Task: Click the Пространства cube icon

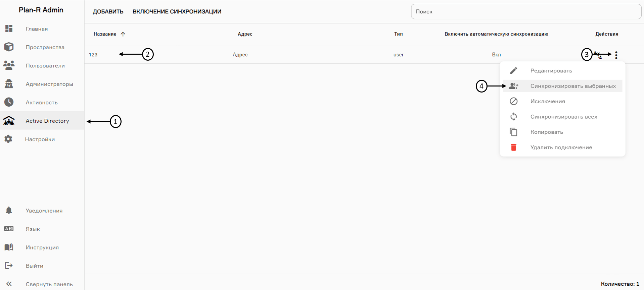Action: pos(9,47)
